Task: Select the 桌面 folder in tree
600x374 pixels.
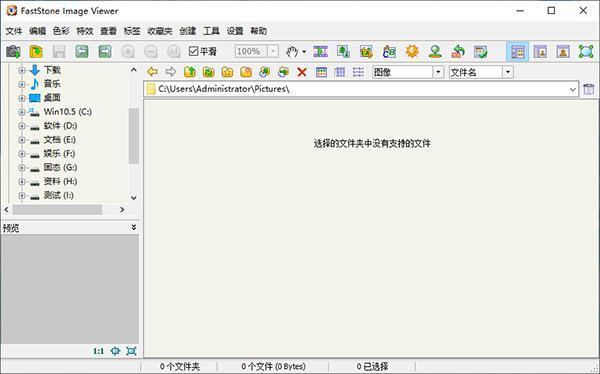Action: click(x=52, y=98)
